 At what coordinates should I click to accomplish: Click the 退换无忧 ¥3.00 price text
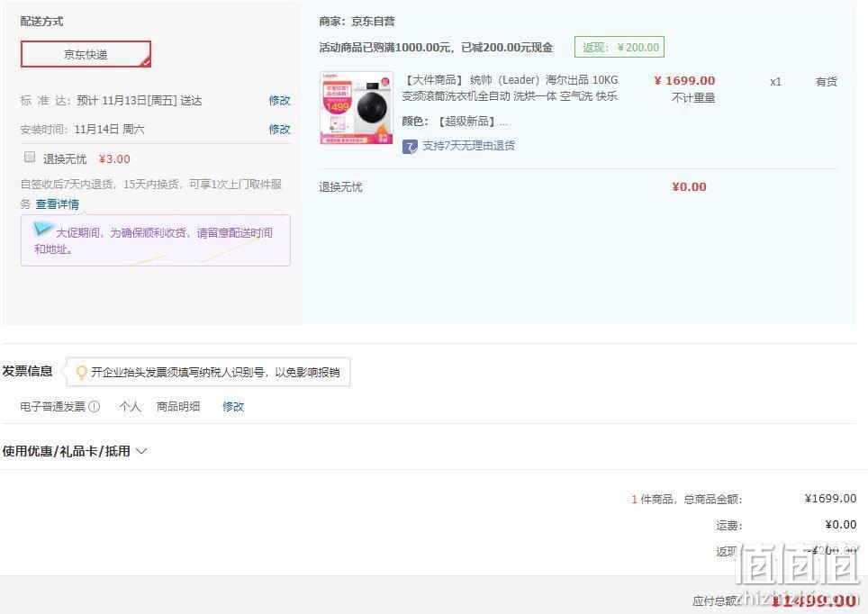tap(114, 159)
